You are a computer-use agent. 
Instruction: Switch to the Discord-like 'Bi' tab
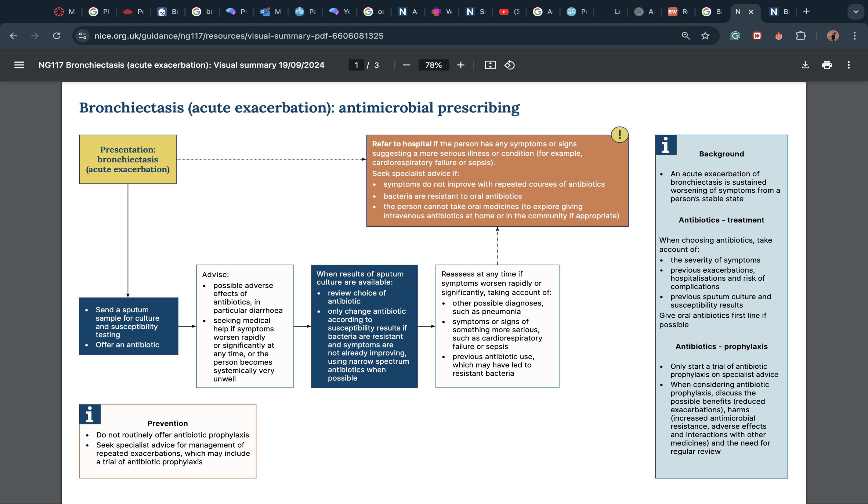[x=168, y=12]
